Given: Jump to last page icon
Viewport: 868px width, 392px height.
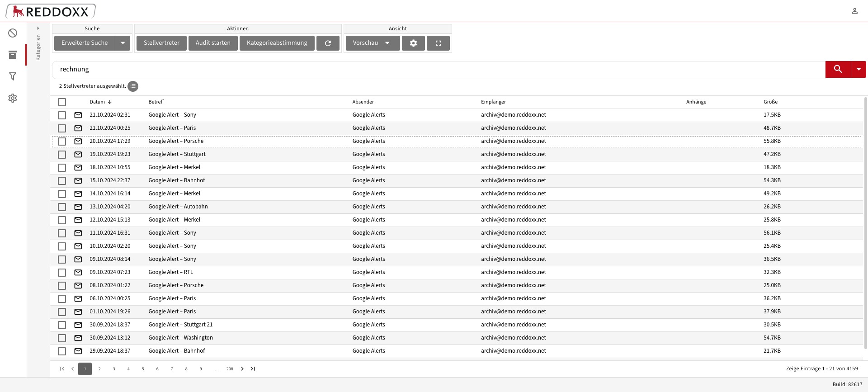Looking at the screenshot, I should click(x=253, y=369).
